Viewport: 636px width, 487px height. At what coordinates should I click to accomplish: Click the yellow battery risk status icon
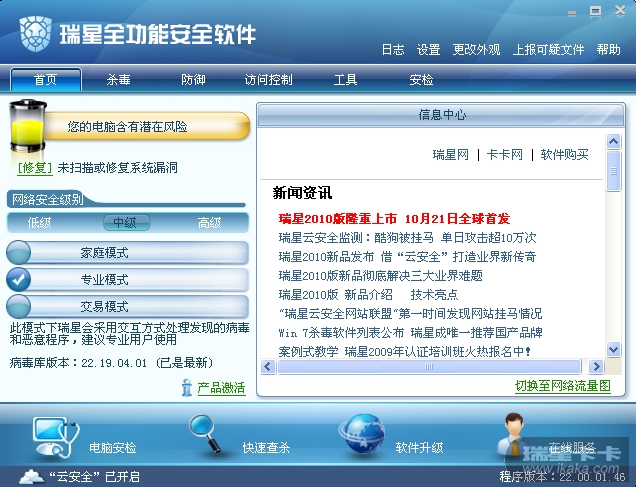(27, 127)
